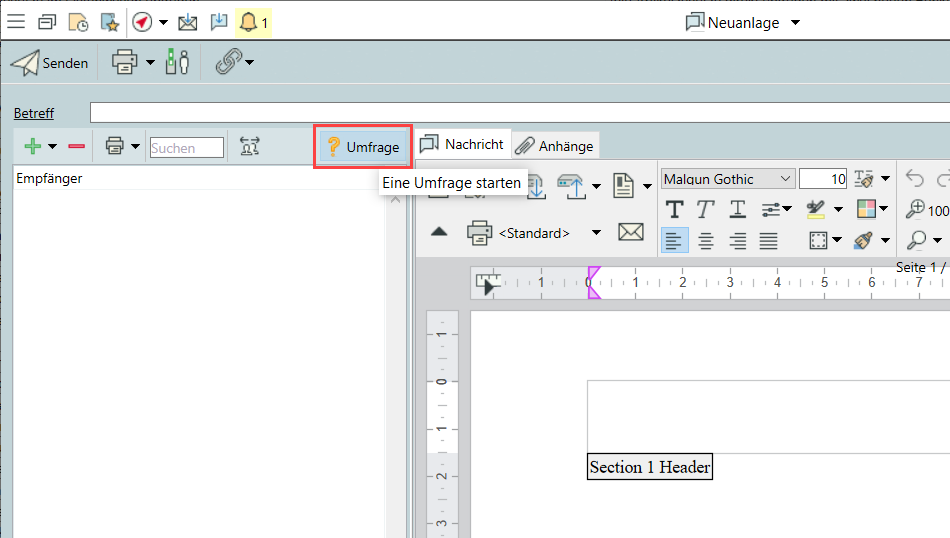Viewport: 950px width, 538px height.
Task: Remove recipient with red minus icon
Action: [x=76, y=147]
